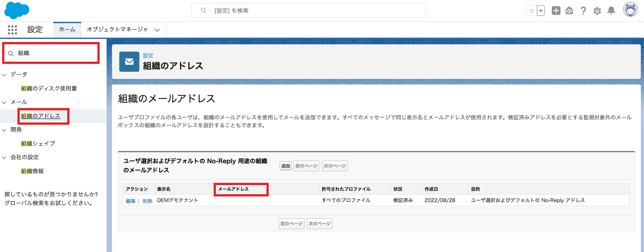Collapse the メール section in sidebar
The height and width of the screenshot is (252, 644).
[x=4, y=102]
